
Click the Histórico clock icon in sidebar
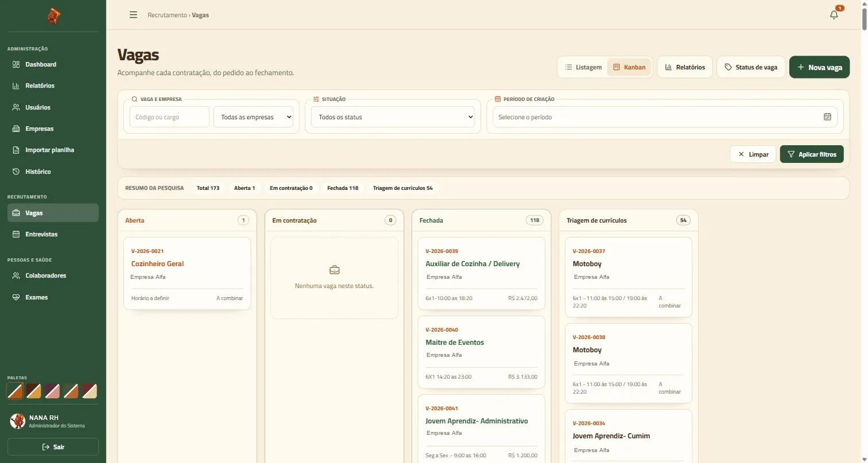16,172
